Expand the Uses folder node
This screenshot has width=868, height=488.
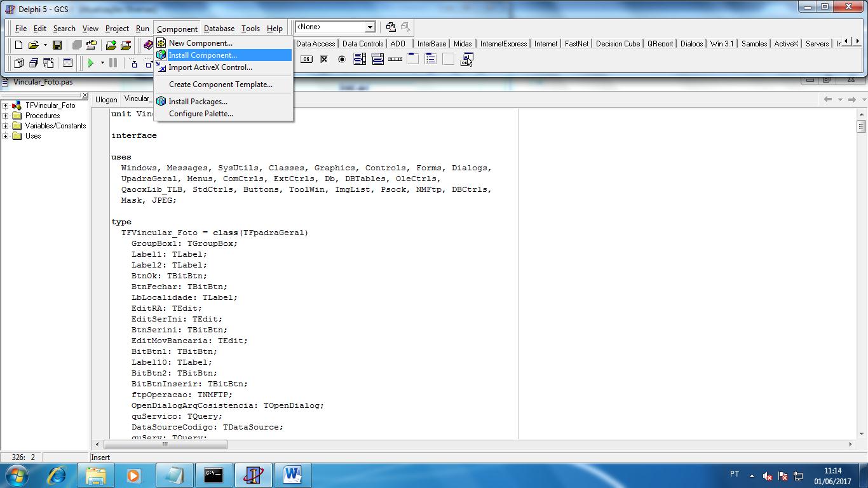click(6, 136)
